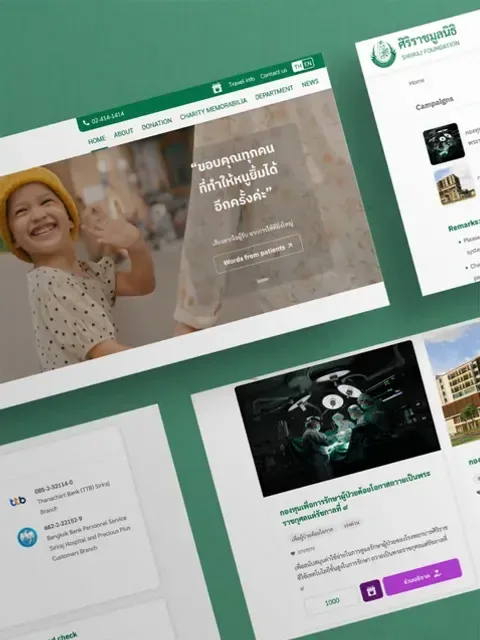Open the NEWS menu item
Image resolution: width=480 pixels, height=640 pixels.
310,83
